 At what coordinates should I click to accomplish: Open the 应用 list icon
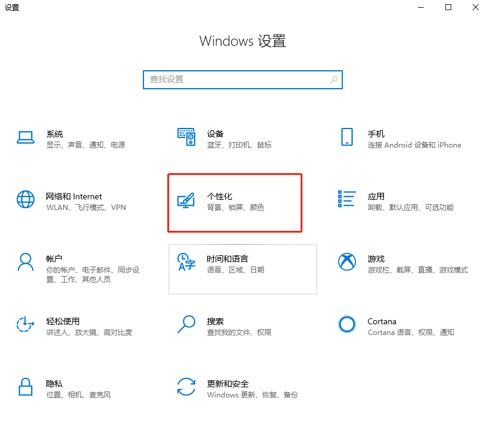[347, 199]
